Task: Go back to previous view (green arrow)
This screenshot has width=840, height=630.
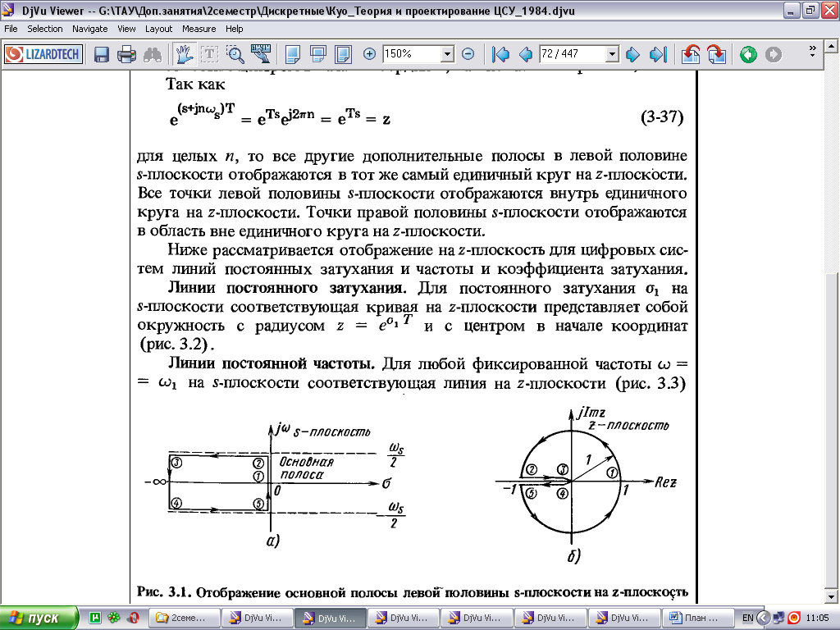Action: (748, 54)
